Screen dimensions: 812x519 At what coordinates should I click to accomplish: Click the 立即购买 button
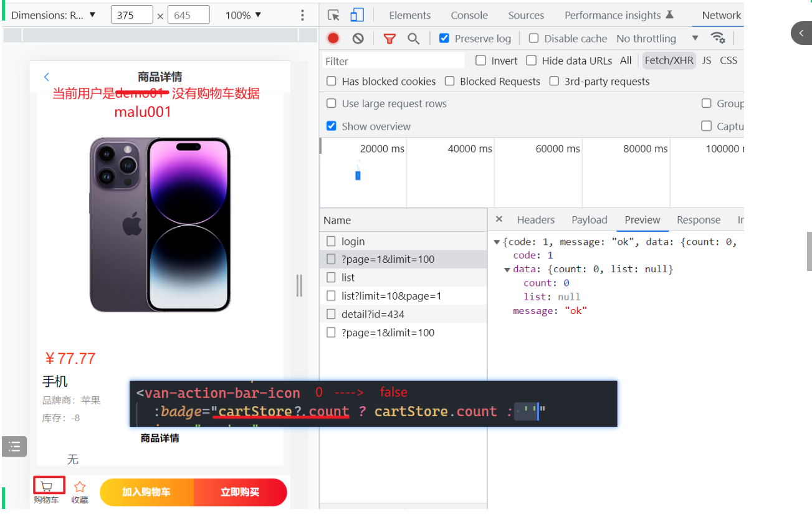241,492
